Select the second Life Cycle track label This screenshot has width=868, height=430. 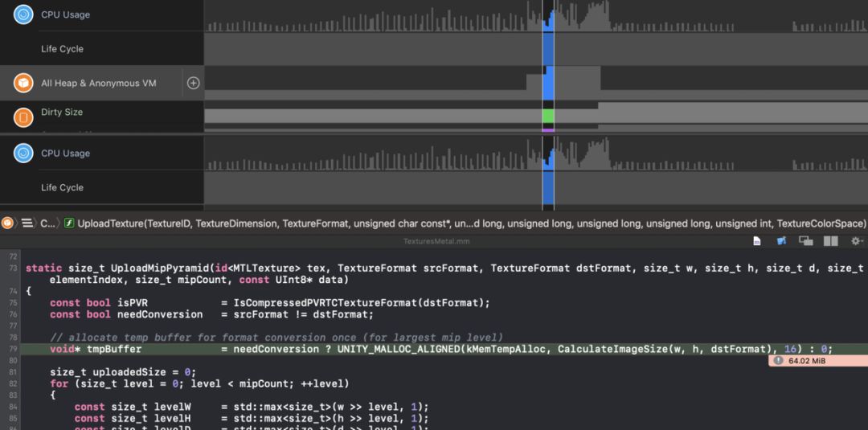click(x=62, y=187)
